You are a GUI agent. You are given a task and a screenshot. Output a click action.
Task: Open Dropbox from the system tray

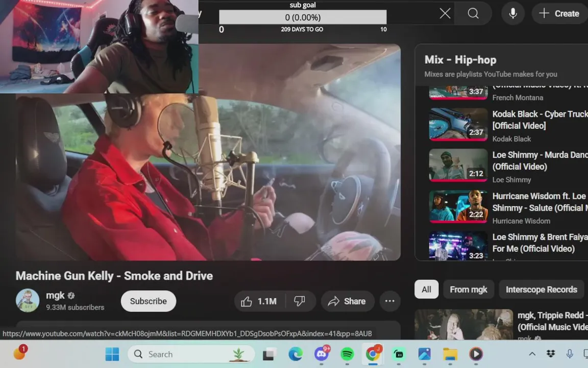tap(551, 354)
